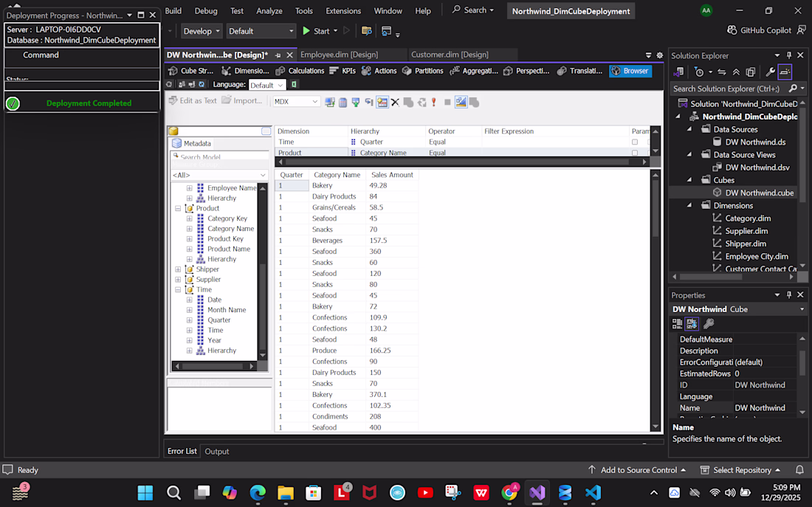
Task: Open the KPIs tab in cube designer
Action: click(x=343, y=71)
